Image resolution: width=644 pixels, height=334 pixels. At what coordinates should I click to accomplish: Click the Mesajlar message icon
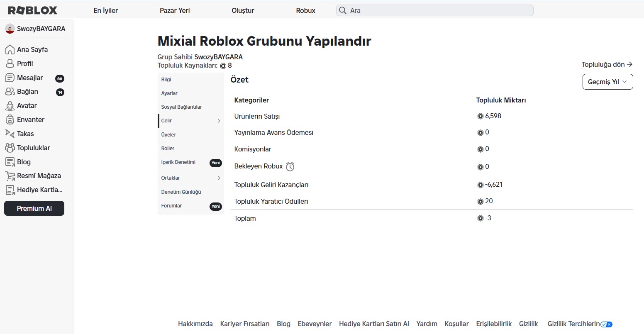(x=10, y=78)
